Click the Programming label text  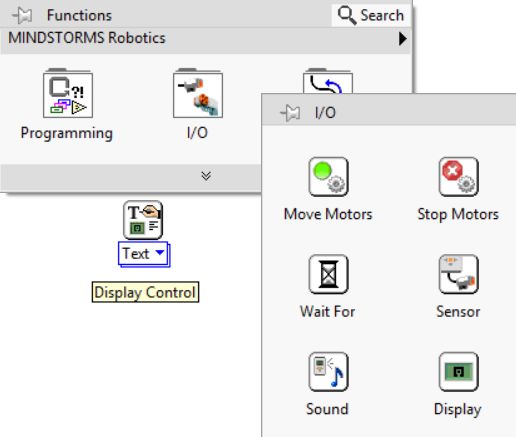(67, 133)
